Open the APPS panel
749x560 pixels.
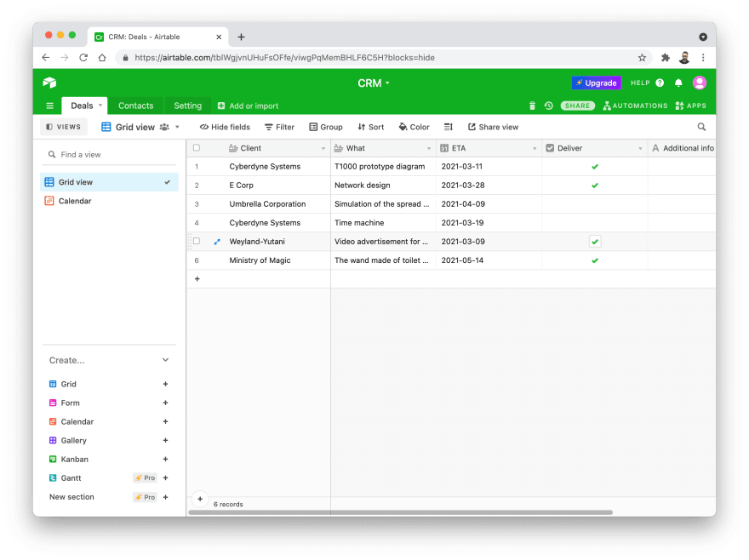[691, 106]
